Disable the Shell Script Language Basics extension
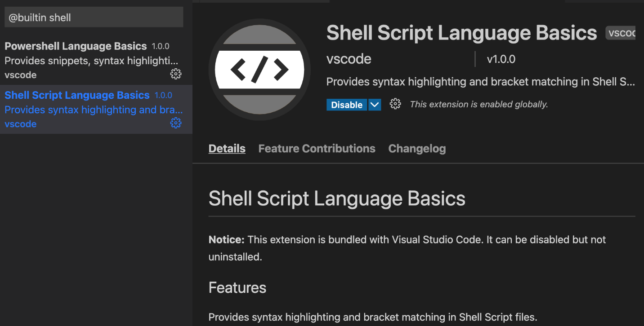 [346, 105]
